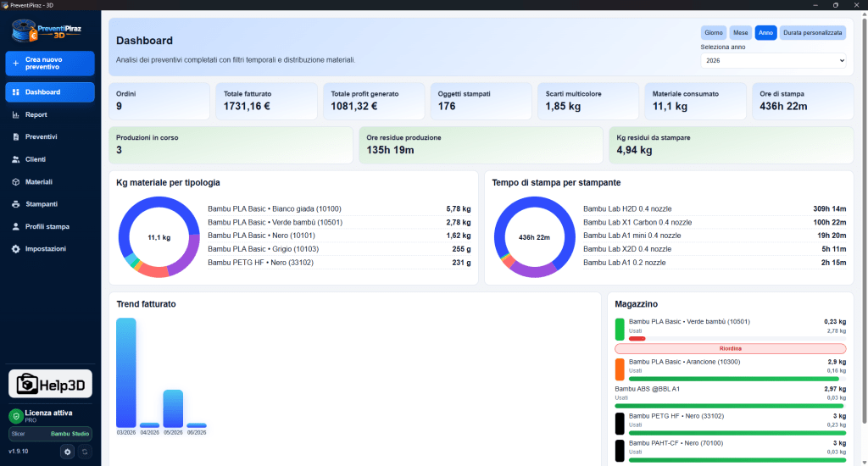
Task: Click the Materiali cube icon
Action: 15,181
